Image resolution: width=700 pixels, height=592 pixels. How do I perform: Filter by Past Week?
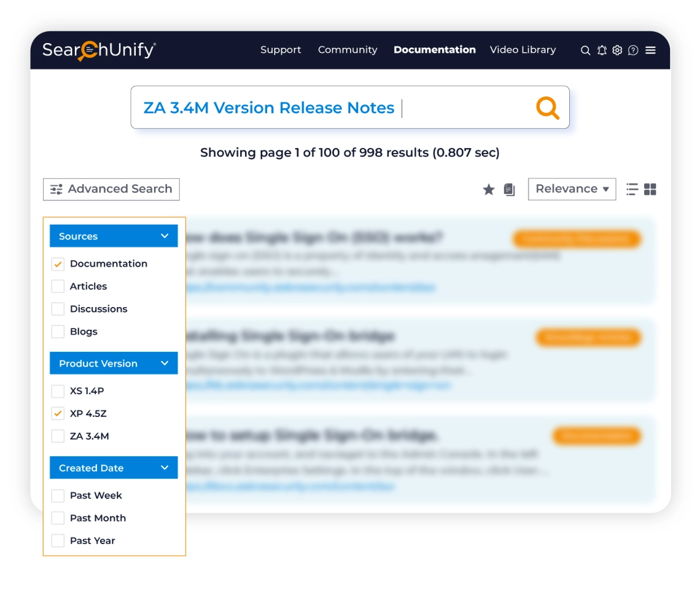(58, 496)
